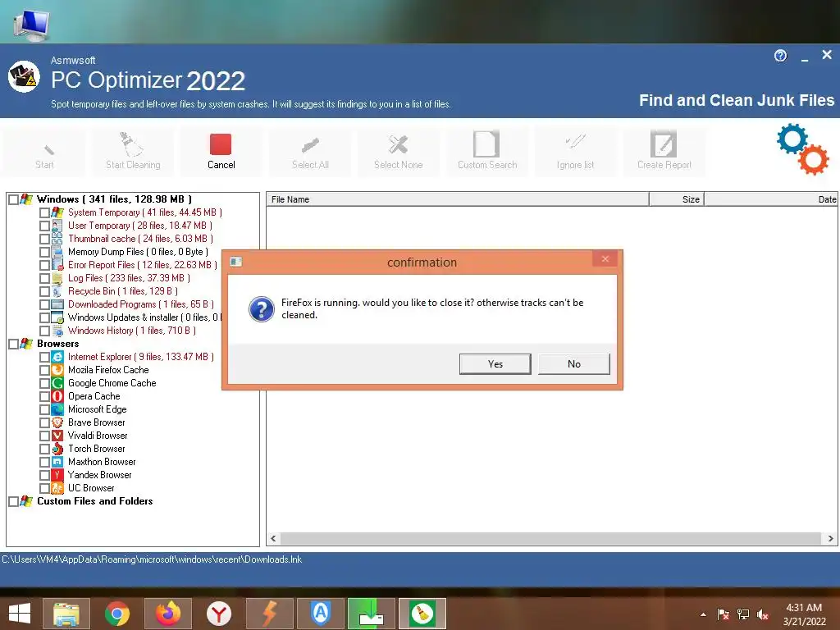This screenshot has height=630, width=840.
Task: Tick the Thumbnail cache checkbox
Action: tap(44, 239)
